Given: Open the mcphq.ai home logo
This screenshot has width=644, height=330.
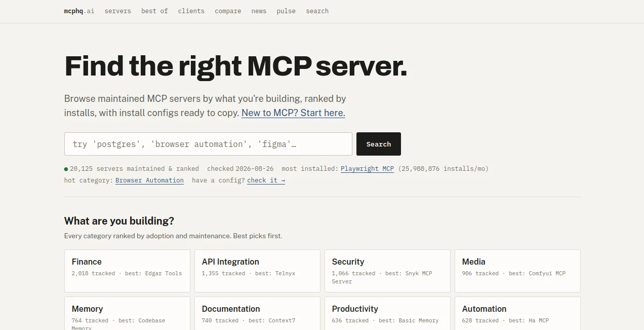Looking at the screenshot, I should click(x=79, y=11).
